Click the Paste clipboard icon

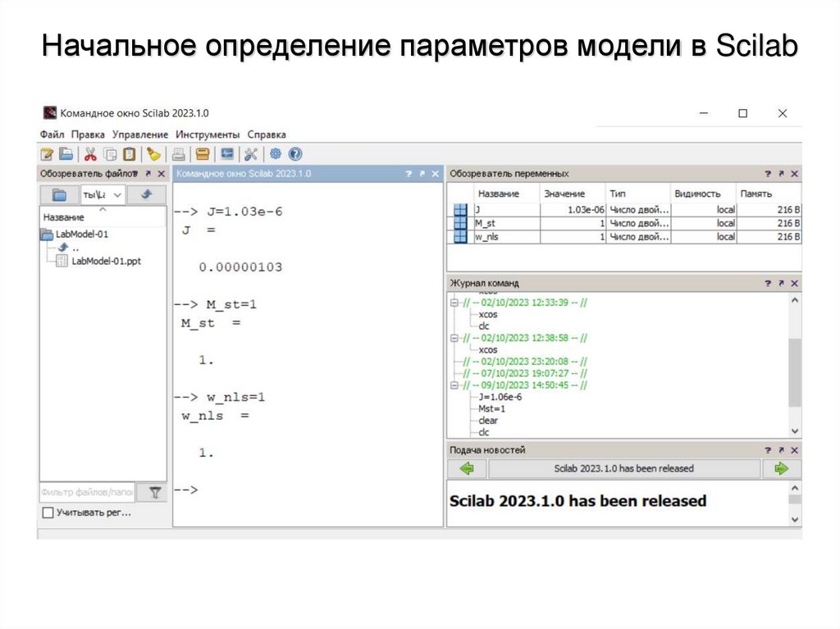pos(130,153)
